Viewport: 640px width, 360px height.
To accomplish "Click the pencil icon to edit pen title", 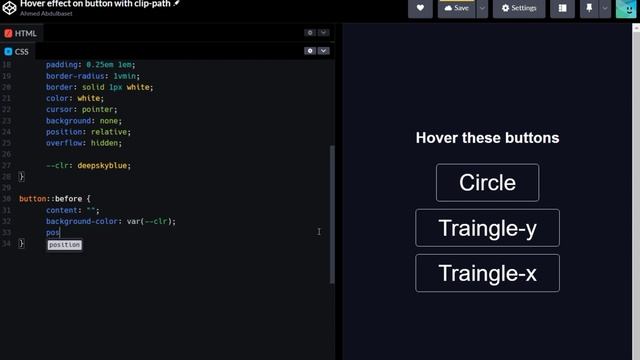I will [176, 3].
